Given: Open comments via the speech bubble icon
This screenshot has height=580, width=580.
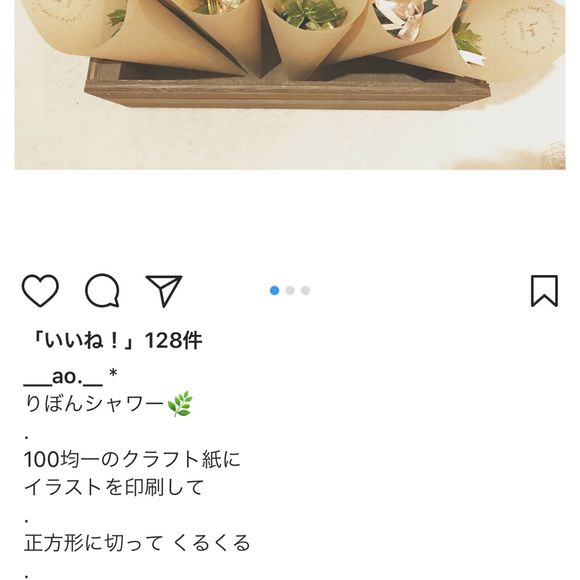Looking at the screenshot, I should pyautogui.click(x=102, y=291).
